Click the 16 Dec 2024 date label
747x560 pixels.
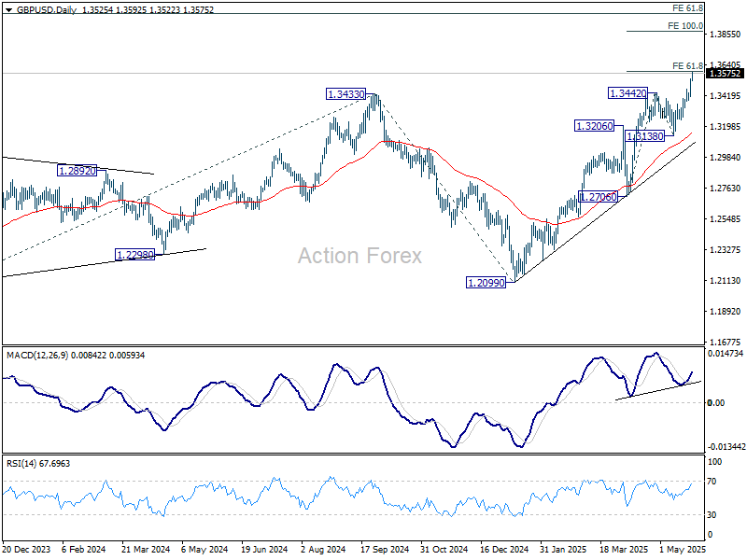coord(504,549)
